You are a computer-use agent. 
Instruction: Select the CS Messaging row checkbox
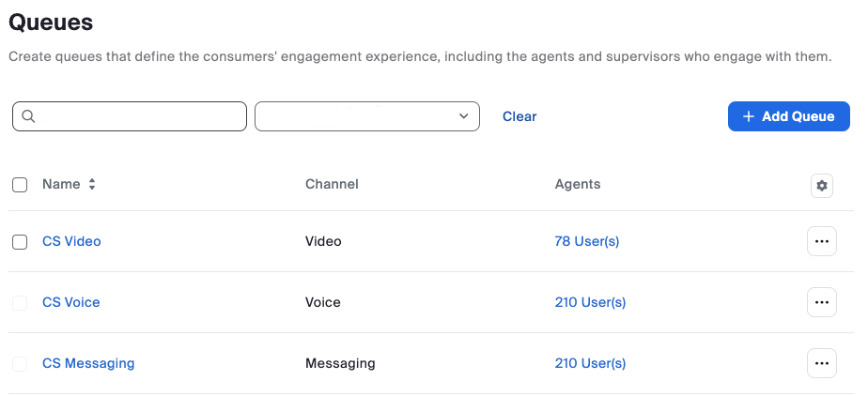tap(20, 363)
